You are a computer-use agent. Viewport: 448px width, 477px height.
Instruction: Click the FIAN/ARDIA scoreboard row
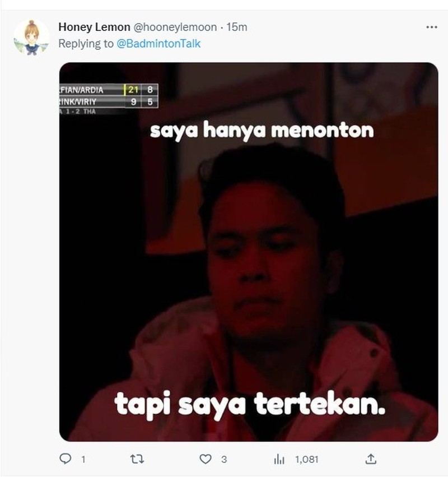pos(109,90)
